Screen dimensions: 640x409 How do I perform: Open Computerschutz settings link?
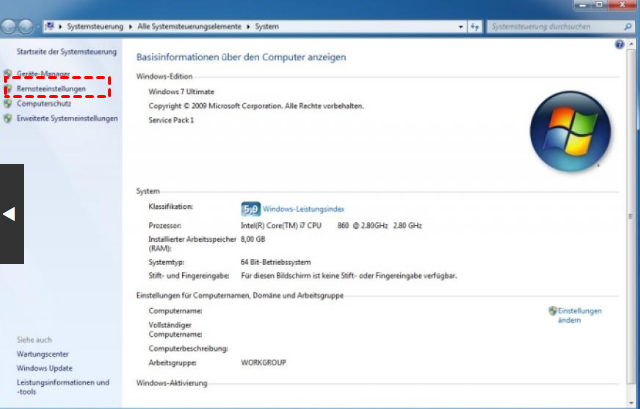[44, 104]
